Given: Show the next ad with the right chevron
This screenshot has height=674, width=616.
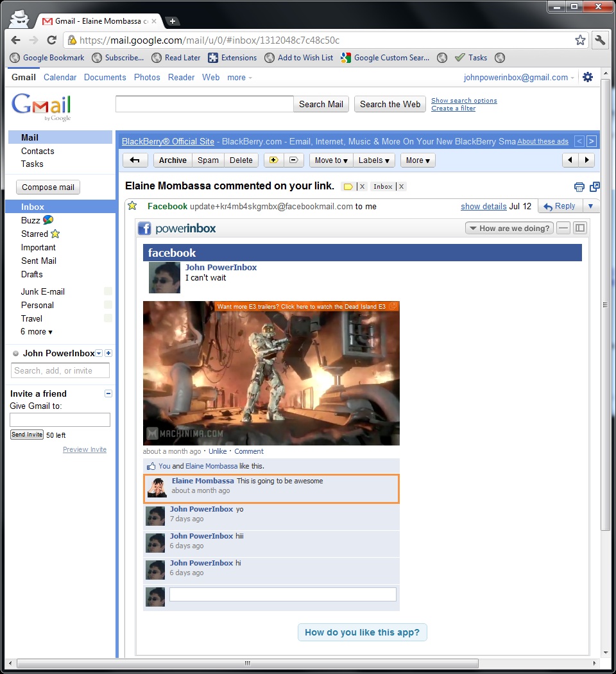Looking at the screenshot, I should click(592, 141).
